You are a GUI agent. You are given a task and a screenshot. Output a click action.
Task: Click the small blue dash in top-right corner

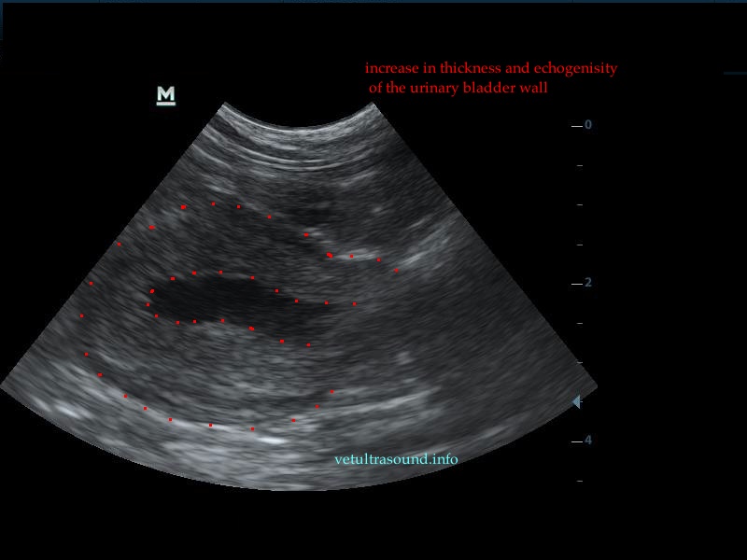coord(734,73)
